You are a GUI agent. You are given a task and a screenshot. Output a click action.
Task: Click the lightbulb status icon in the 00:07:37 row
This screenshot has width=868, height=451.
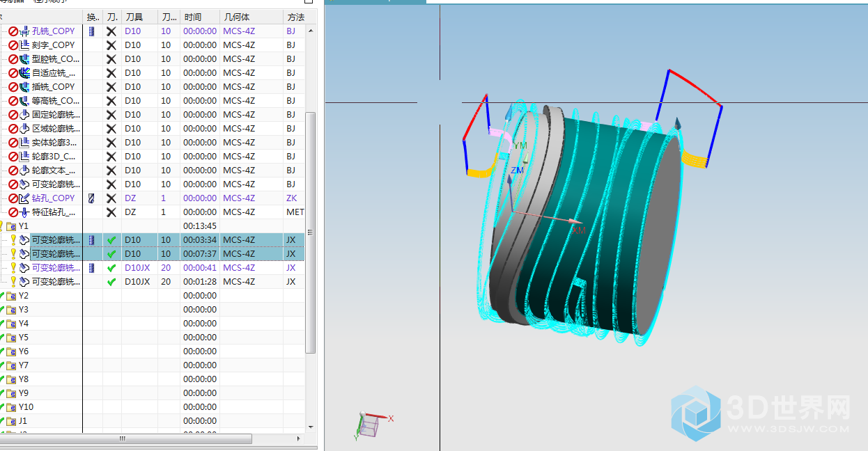tap(13, 253)
